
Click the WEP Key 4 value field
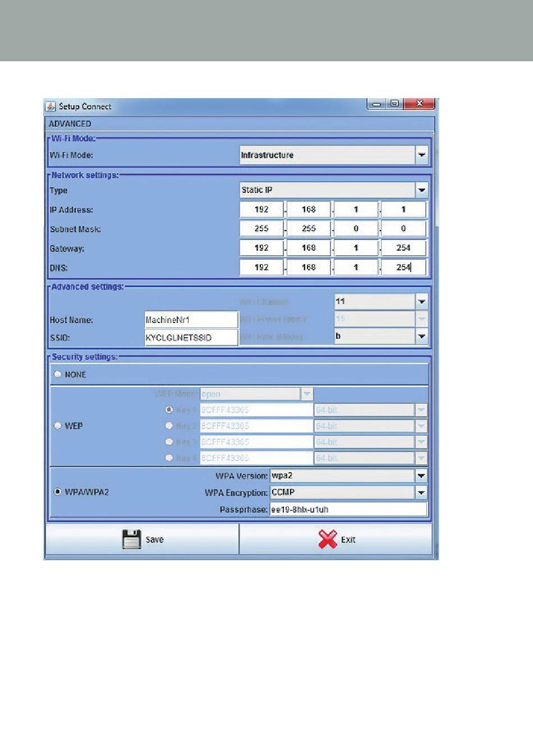[x=256, y=458]
